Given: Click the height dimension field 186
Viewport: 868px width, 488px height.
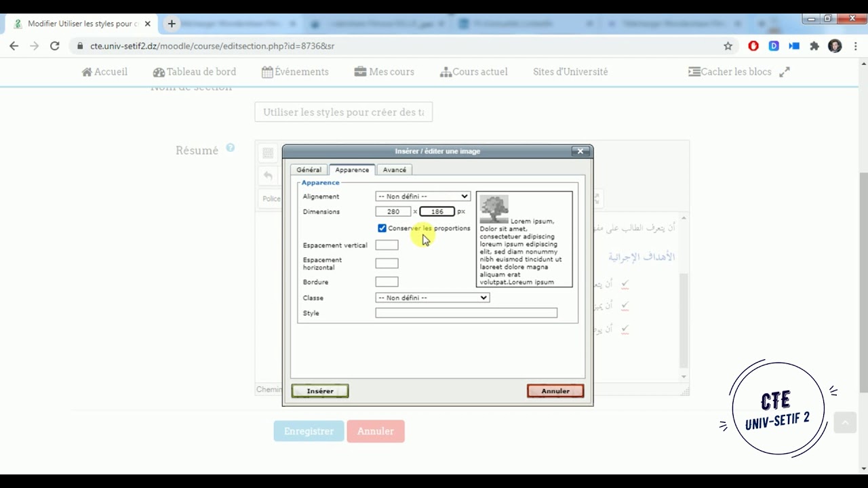Looking at the screenshot, I should tap(437, 211).
